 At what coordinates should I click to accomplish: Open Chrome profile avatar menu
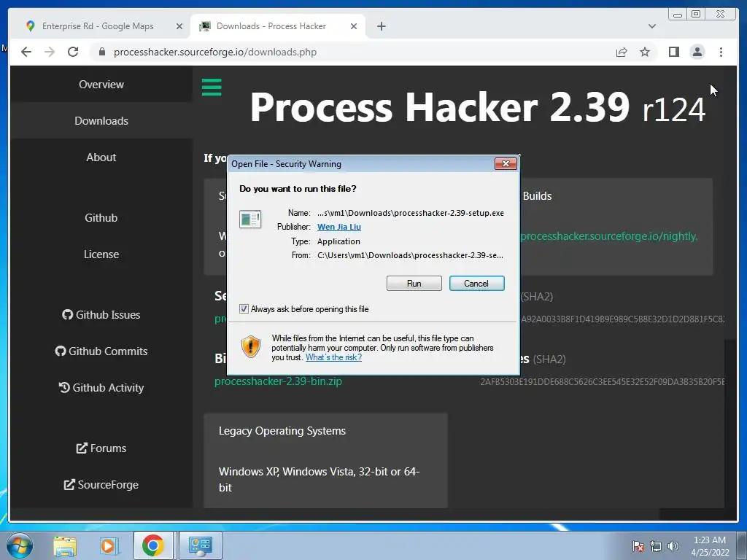click(697, 52)
